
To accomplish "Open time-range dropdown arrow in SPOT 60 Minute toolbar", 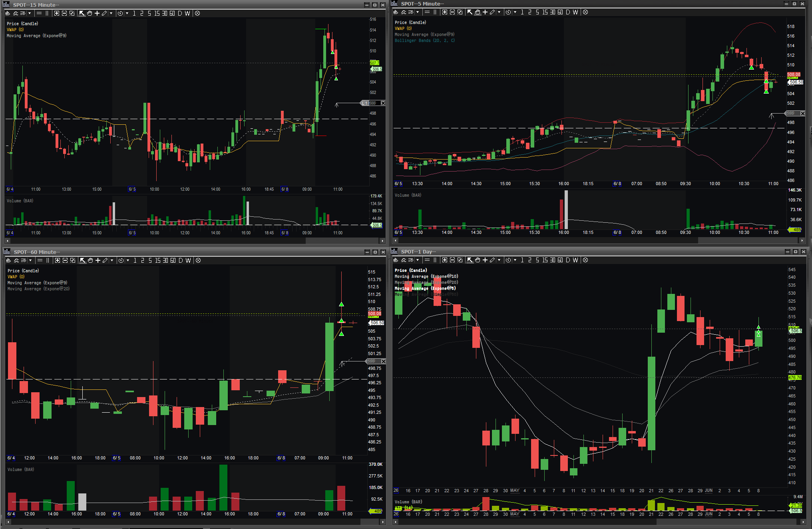I will coord(128,260).
